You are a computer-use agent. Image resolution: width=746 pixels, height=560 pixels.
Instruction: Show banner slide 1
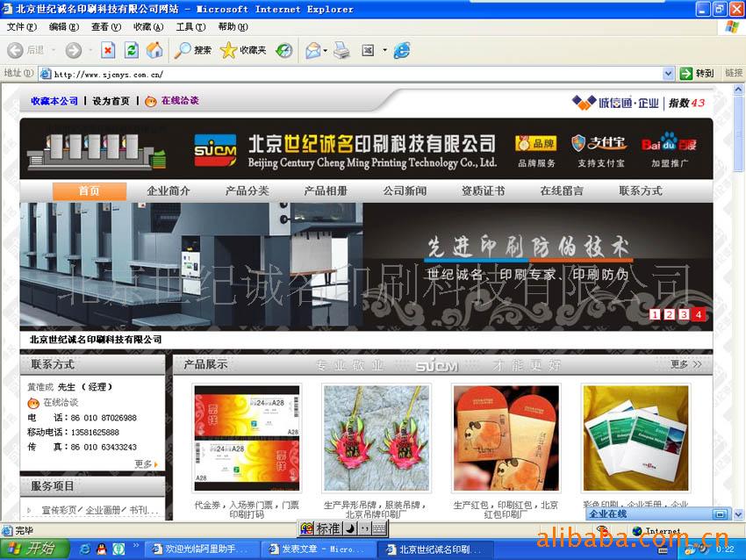coord(655,314)
